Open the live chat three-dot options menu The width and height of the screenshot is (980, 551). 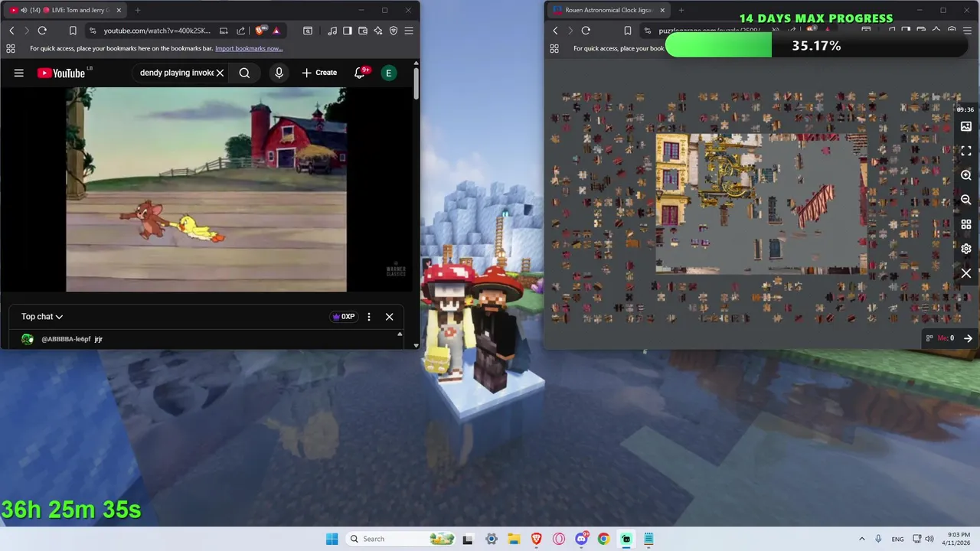(369, 317)
